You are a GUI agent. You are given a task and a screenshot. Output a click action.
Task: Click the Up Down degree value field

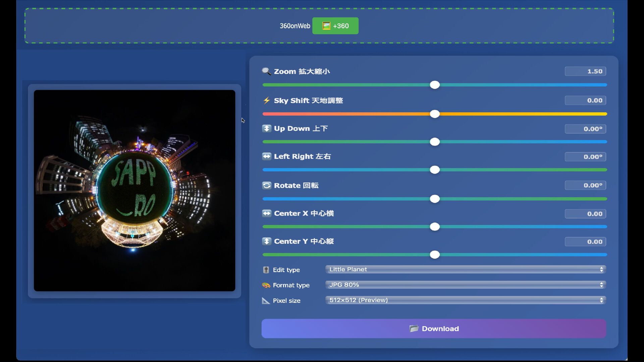tap(585, 129)
